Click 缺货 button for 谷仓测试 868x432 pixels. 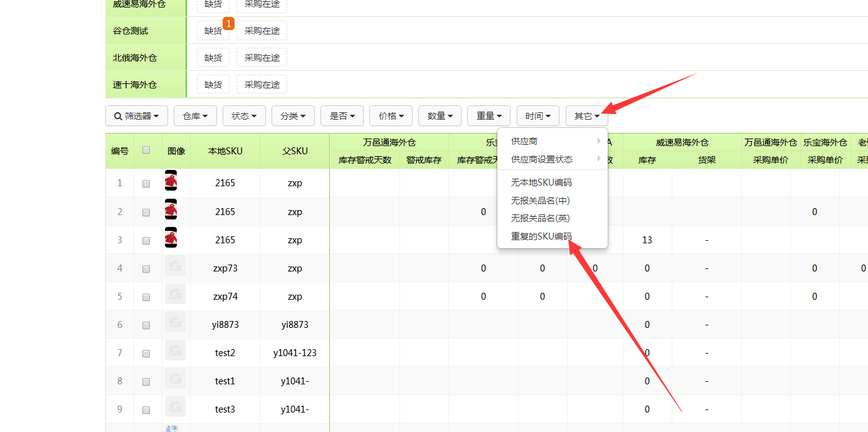click(x=213, y=31)
